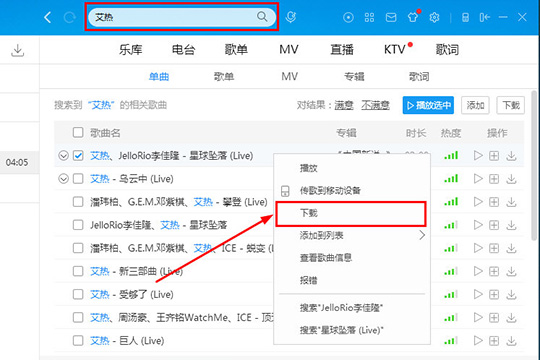Open the listen-to-identify song icon
The height and width of the screenshot is (360, 540).
(x=291, y=17)
